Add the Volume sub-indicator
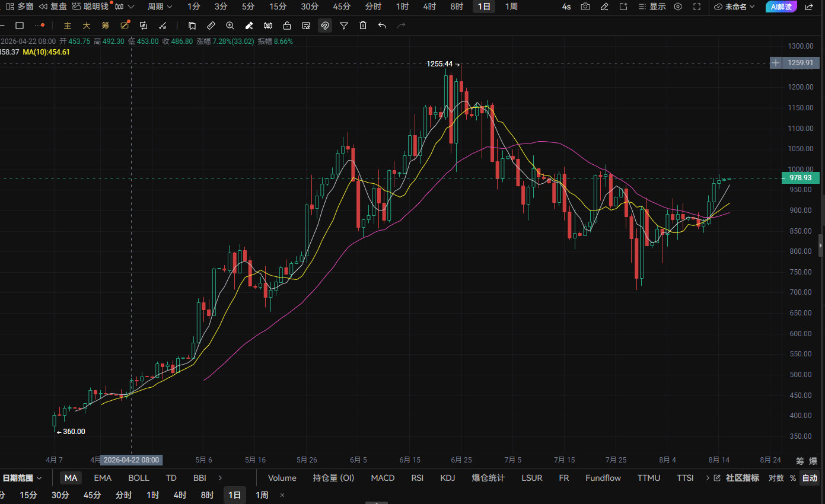The image size is (825, 504). 282,478
